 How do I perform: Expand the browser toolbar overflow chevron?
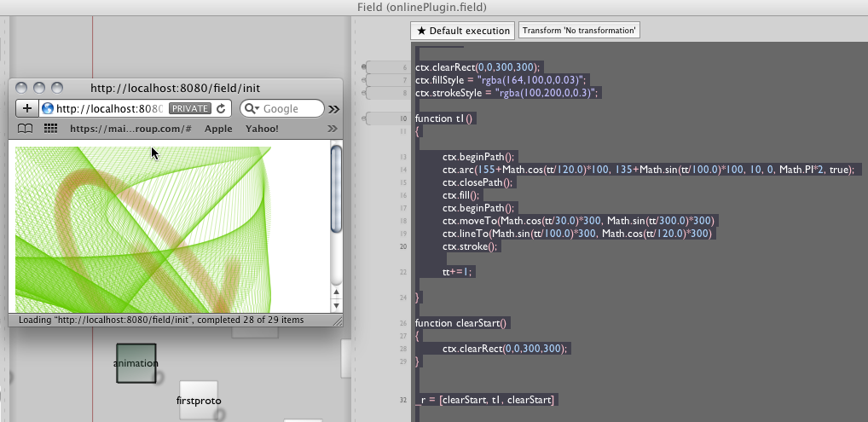click(x=333, y=109)
